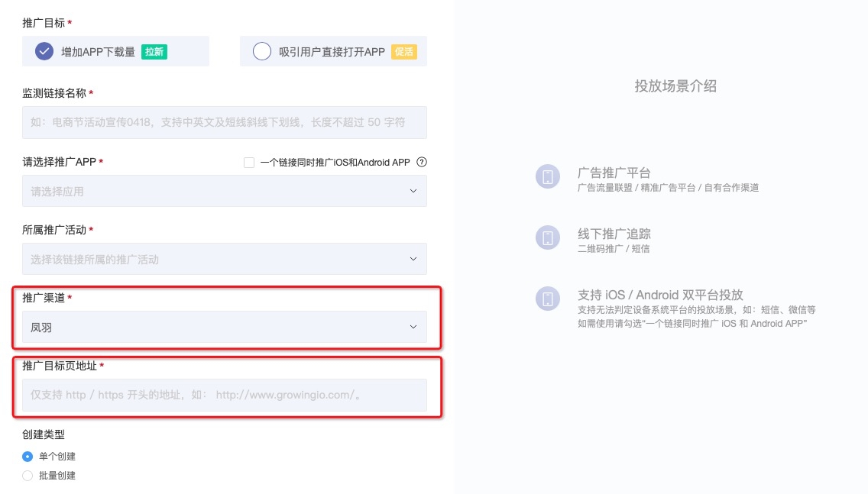Click the 拉新 green badge
The width and height of the screenshot is (868, 494).
click(154, 52)
